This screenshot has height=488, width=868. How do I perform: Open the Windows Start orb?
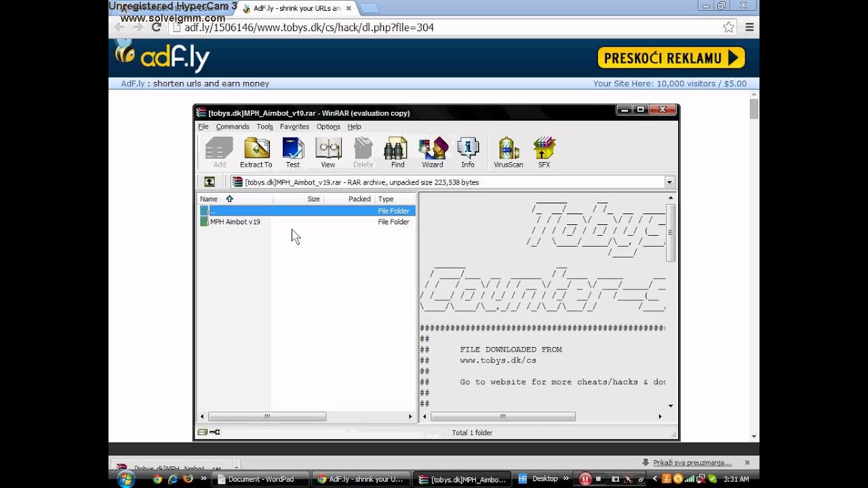click(x=125, y=479)
